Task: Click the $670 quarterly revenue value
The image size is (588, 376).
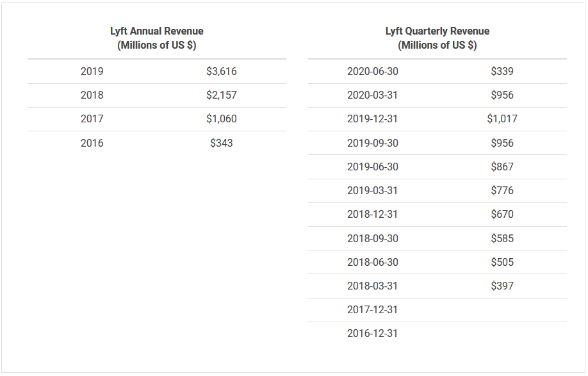Action: pos(502,214)
